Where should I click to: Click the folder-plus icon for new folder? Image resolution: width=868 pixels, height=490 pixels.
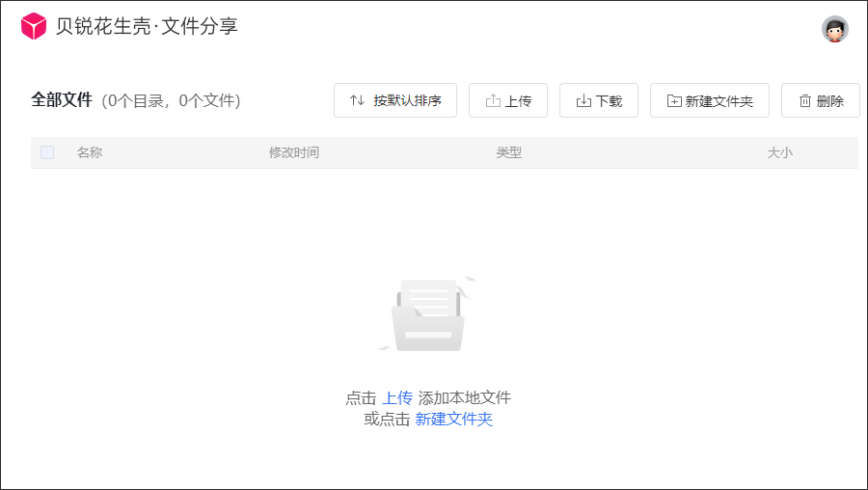tap(674, 100)
